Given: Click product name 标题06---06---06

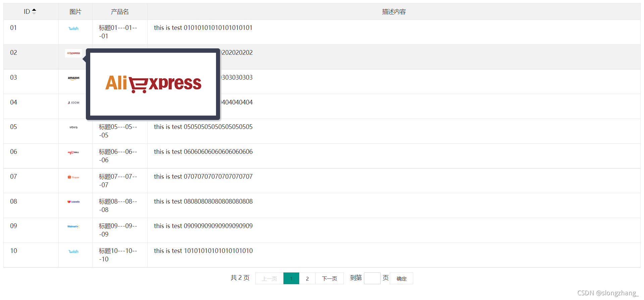Looking at the screenshot, I should (x=118, y=156).
